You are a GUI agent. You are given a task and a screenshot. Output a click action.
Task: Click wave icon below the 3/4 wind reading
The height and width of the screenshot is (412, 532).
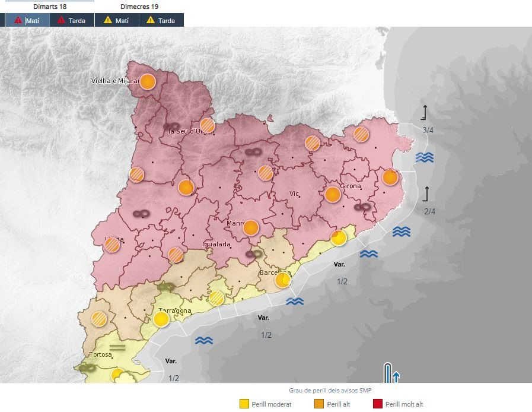coord(425,157)
